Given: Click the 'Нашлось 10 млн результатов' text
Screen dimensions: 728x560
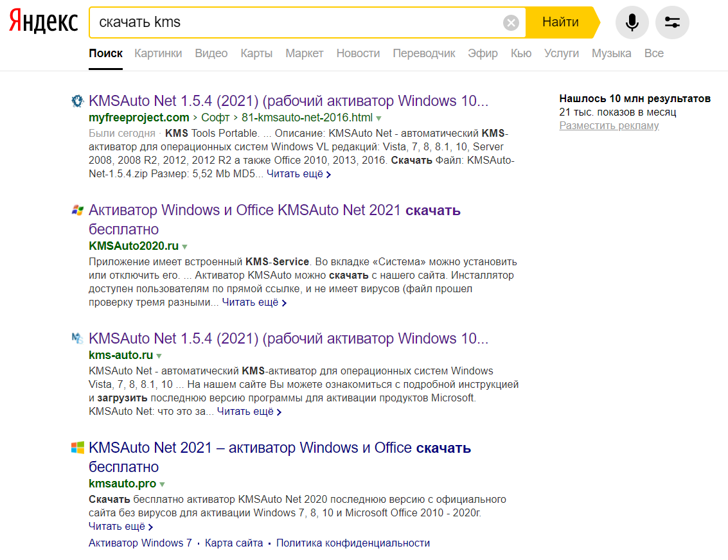Looking at the screenshot, I should (x=635, y=98).
